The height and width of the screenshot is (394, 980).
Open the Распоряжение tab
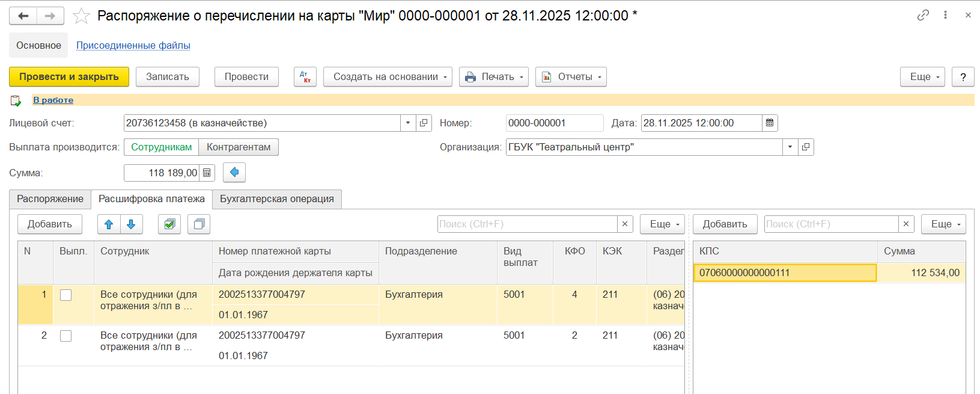50,199
